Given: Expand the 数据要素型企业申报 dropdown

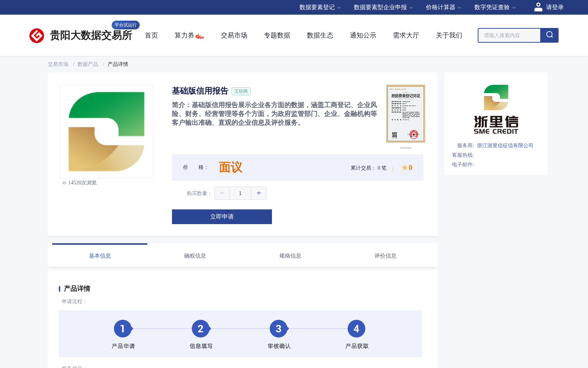Looking at the screenshot, I should [383, 7].
